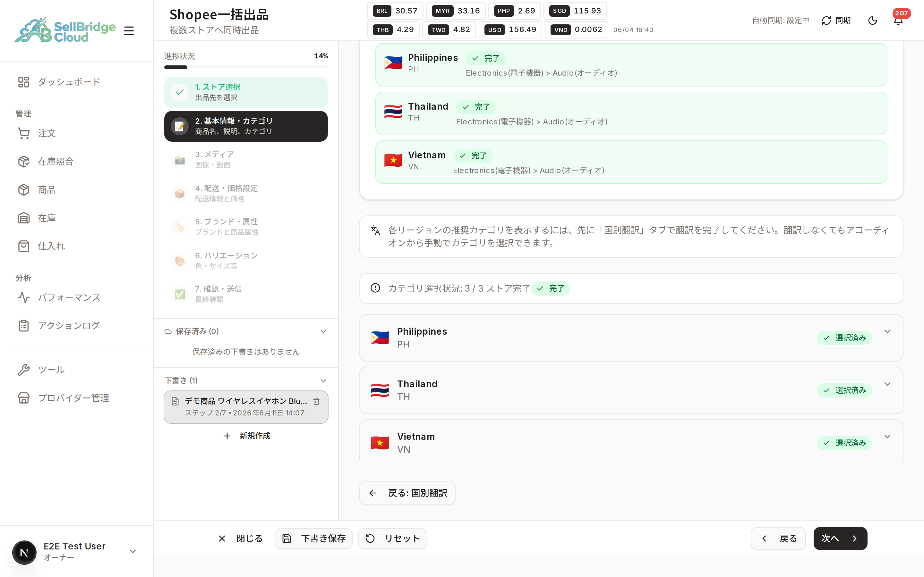924x577 pixels.
Task: Click the 進捗状況 progress bar
Action: (x=246, y=68)
